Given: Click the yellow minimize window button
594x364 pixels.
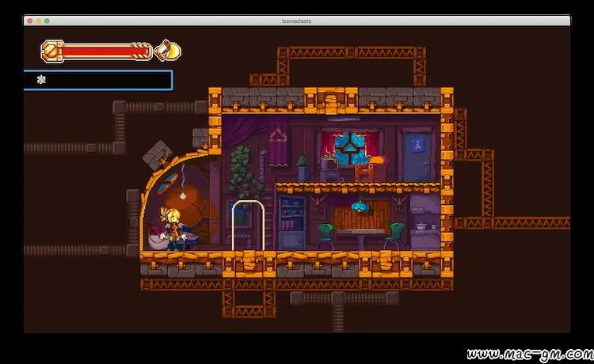Looking at the screenshot, I should pos(38,21).
